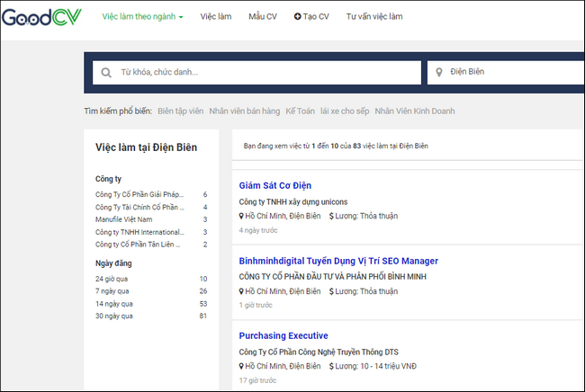Image resolution: width=585 pixels, height=392 pixels.
Task: Open Binhminhdigital SEO Manager job posting
Action: 338,261
